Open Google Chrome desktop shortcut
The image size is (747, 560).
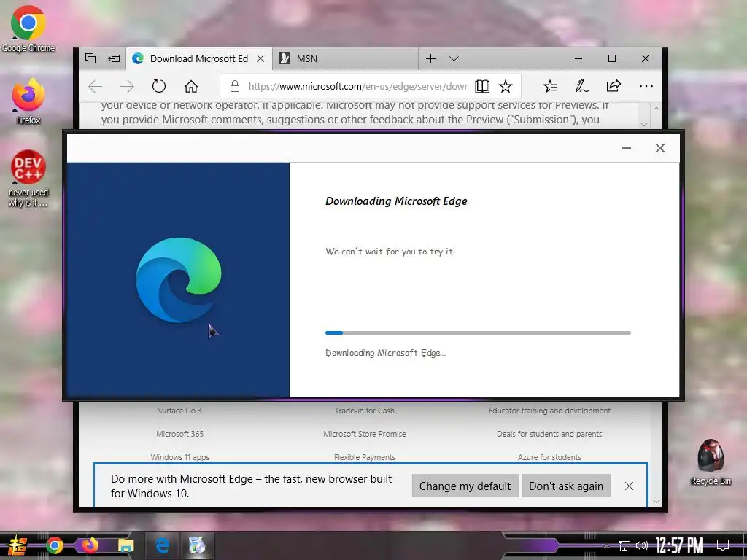click(28, 28)
